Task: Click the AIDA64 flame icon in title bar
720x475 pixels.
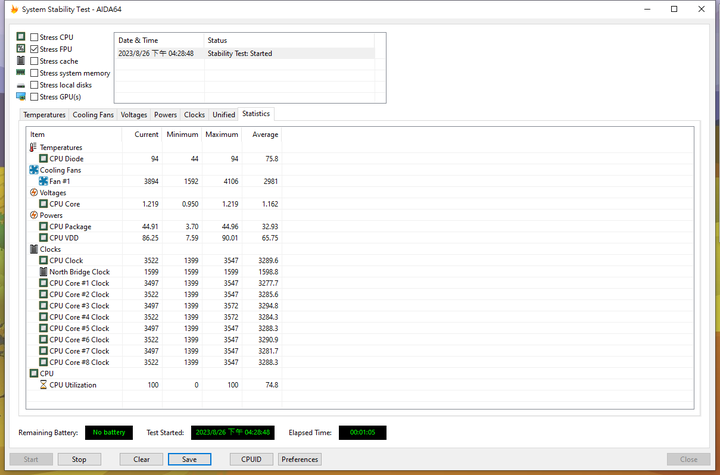Action: point(14,9)
